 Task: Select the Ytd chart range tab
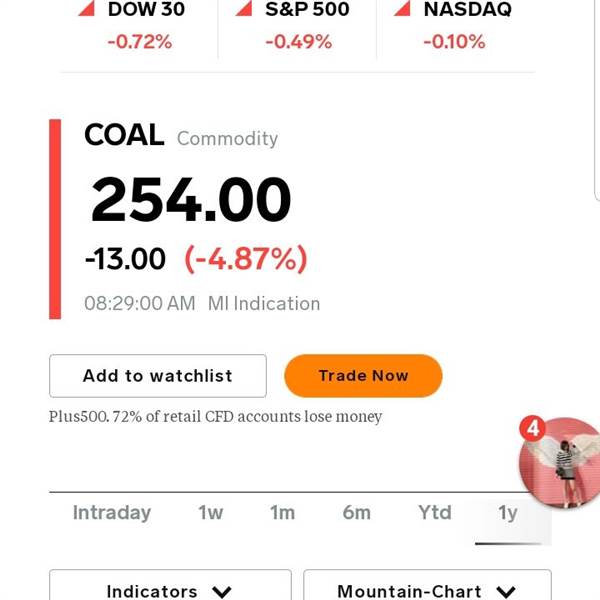tap(435, 512)
